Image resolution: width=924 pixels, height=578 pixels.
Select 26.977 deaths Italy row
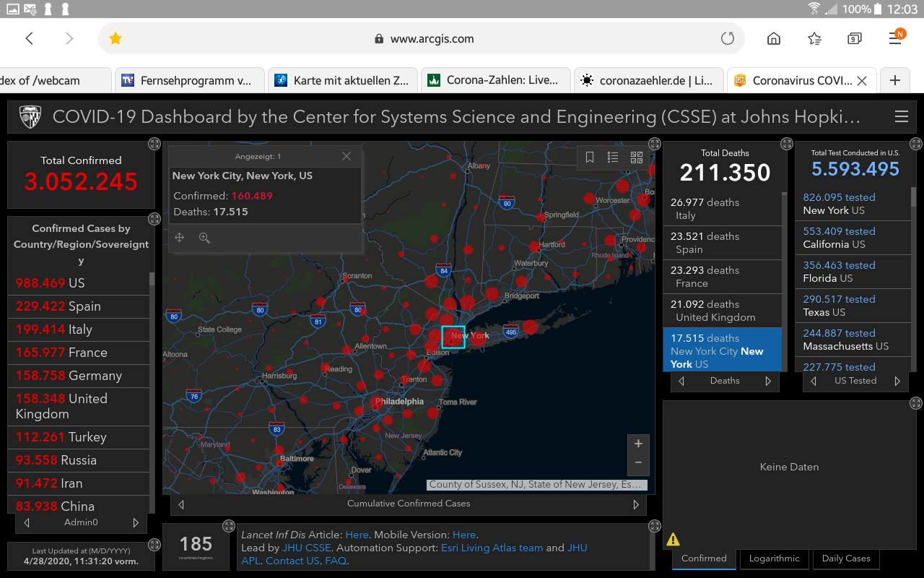pos(722,209)
